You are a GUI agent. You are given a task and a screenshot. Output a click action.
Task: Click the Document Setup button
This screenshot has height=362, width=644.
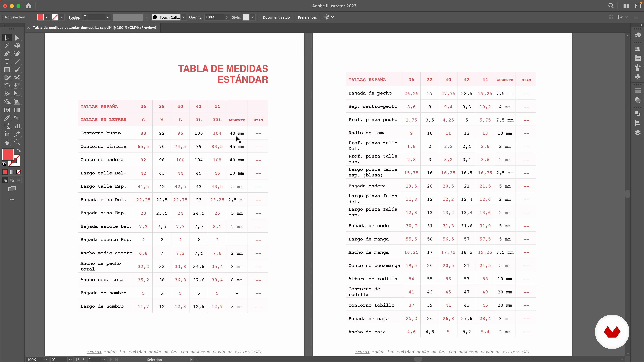pos(276,17)
